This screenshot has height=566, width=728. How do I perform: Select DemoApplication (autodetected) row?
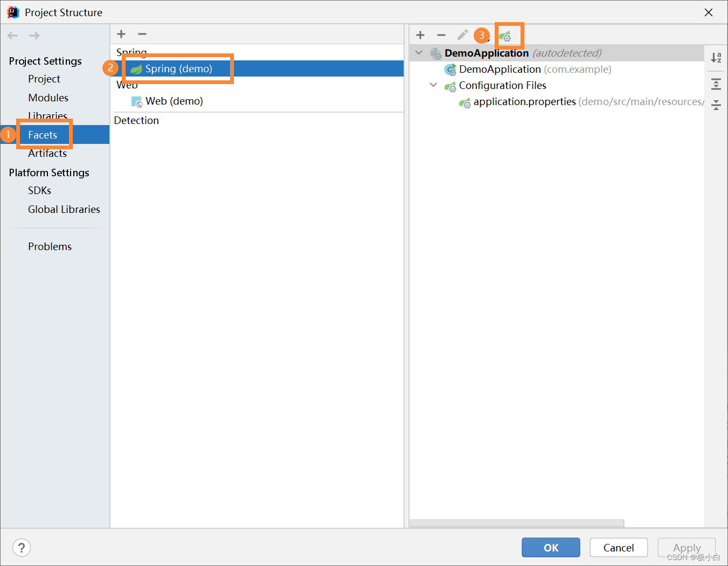coord(557,53)
